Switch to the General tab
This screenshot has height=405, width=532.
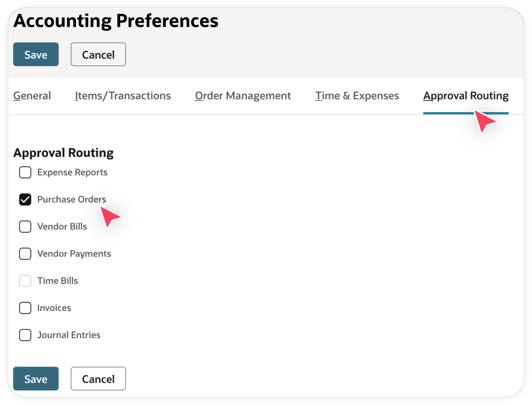click(32, 95)
